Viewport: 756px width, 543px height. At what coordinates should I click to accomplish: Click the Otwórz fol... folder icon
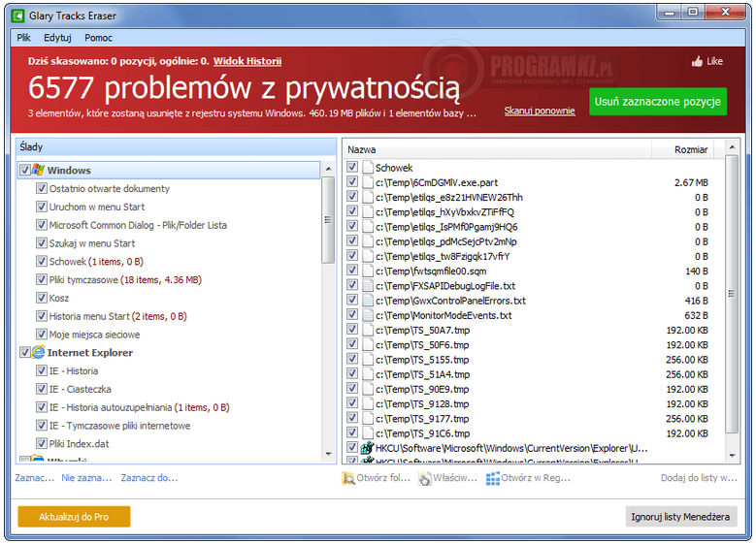click(347, 478)
